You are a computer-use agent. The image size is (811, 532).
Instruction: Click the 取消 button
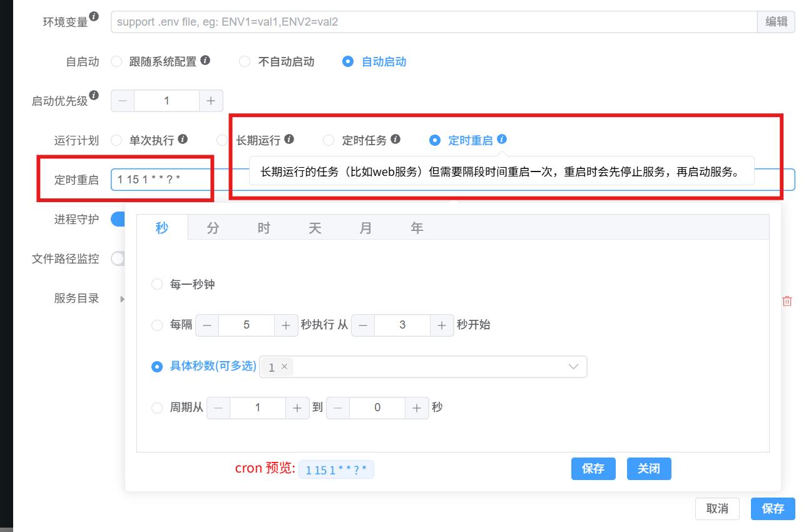pyautogui.click(x=717, y=509)
